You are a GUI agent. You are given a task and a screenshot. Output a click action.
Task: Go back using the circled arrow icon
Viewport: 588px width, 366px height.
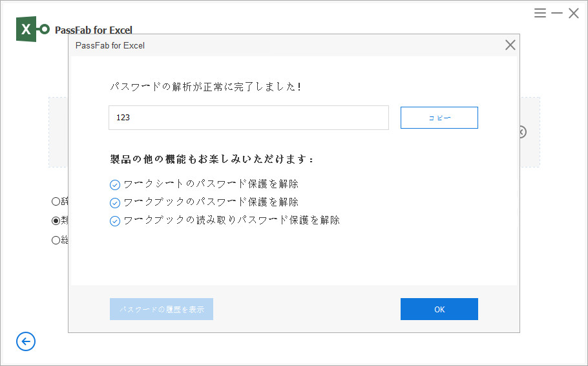tap(26, 341)
